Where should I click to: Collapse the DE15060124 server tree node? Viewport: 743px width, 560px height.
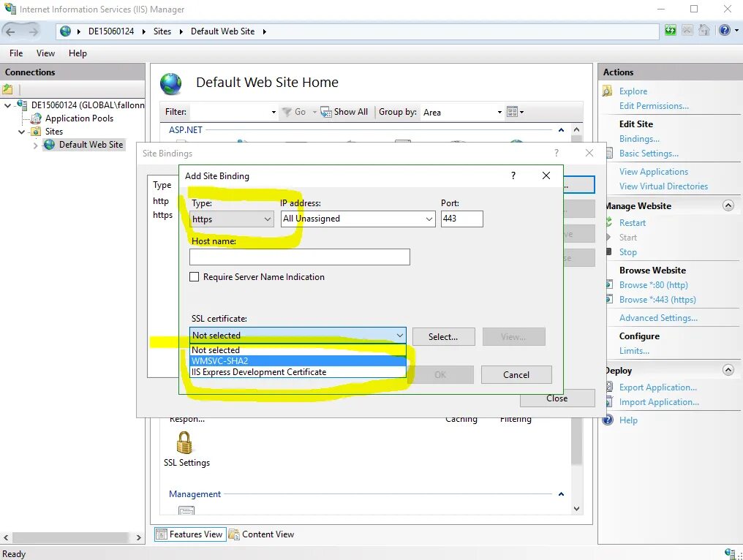7,105
